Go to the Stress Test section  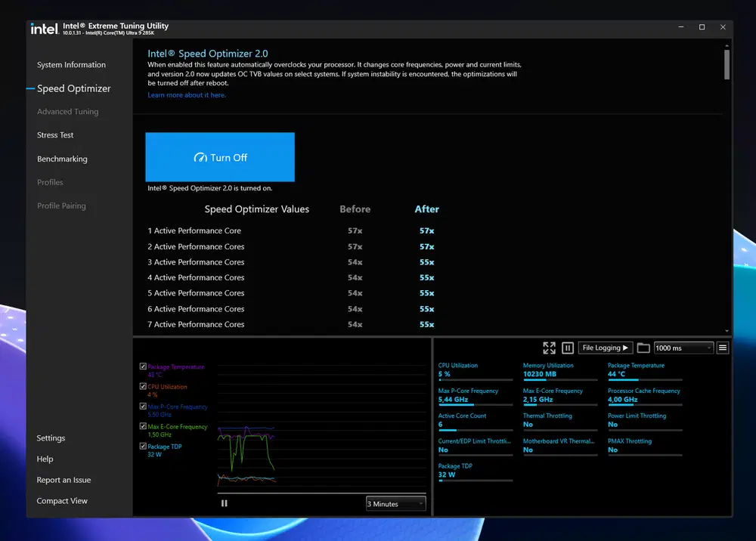pos(55,135)
